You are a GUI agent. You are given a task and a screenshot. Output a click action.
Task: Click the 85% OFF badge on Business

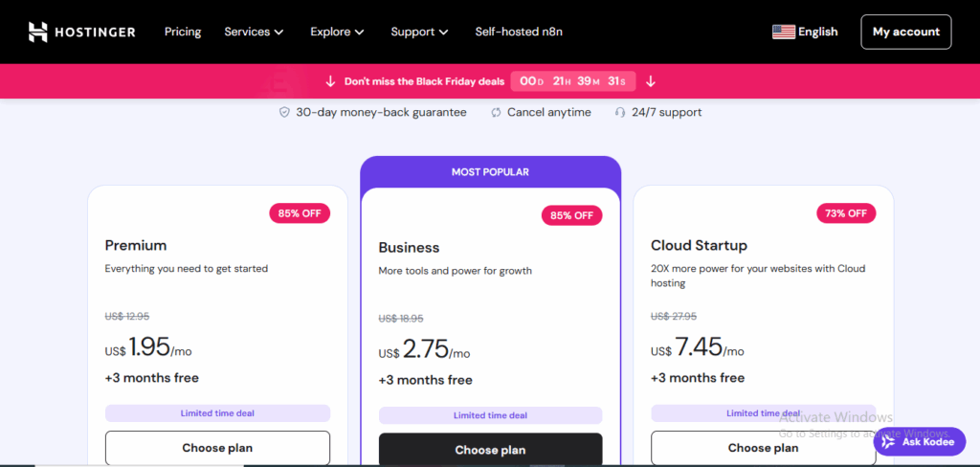click(572, 215)
